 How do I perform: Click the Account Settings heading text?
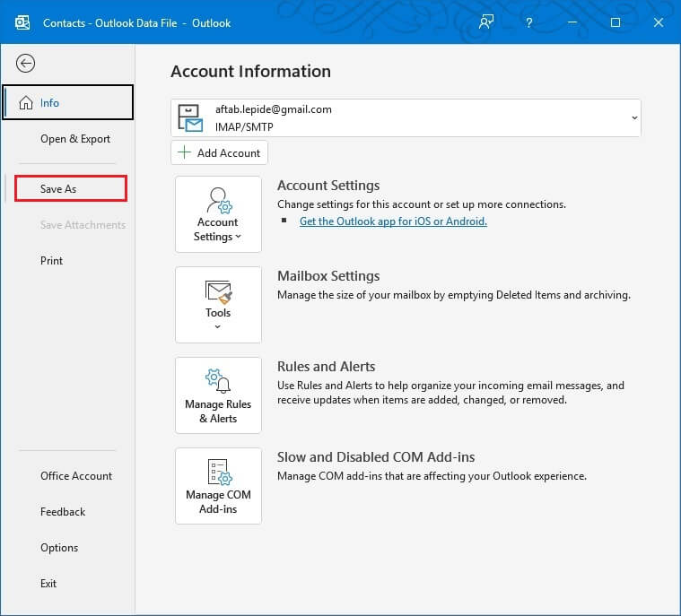click(x=328, y=186)
